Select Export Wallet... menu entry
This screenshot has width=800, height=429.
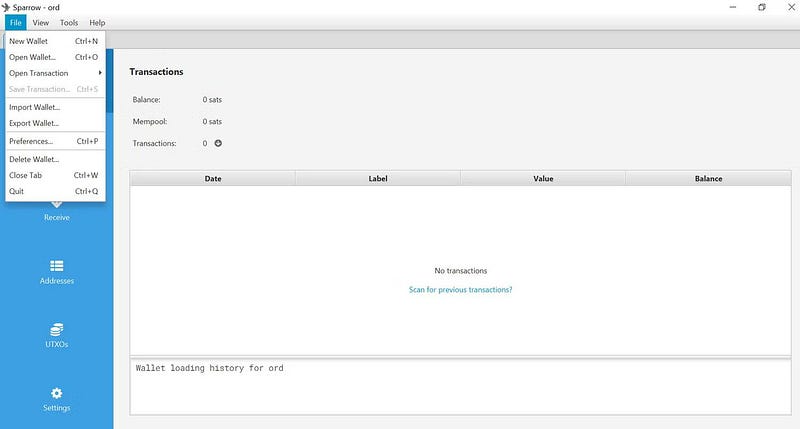click(55, 123)
